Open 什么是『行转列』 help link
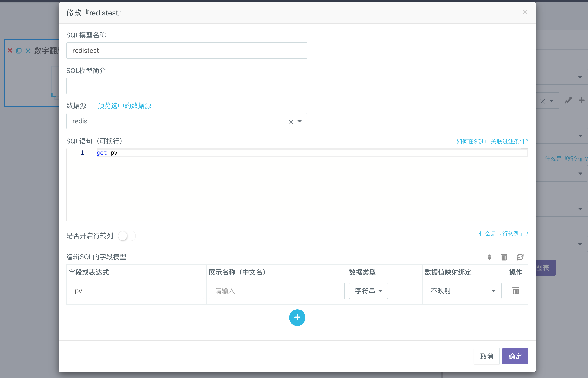The height and width of the screenshot is (378, 588). pos(503,234)
